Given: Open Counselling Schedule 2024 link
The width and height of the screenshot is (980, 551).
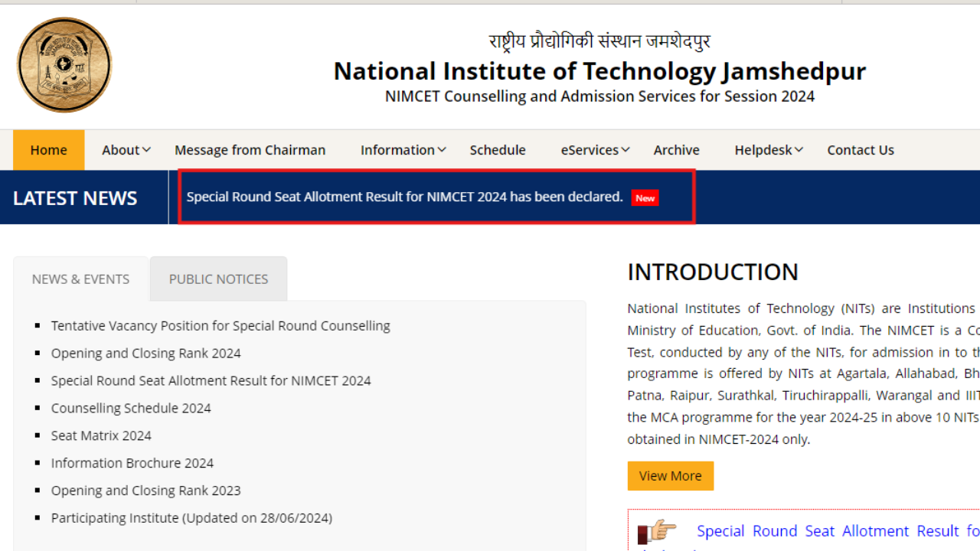Looking at the screenshot, I should (x=131, y=409).
